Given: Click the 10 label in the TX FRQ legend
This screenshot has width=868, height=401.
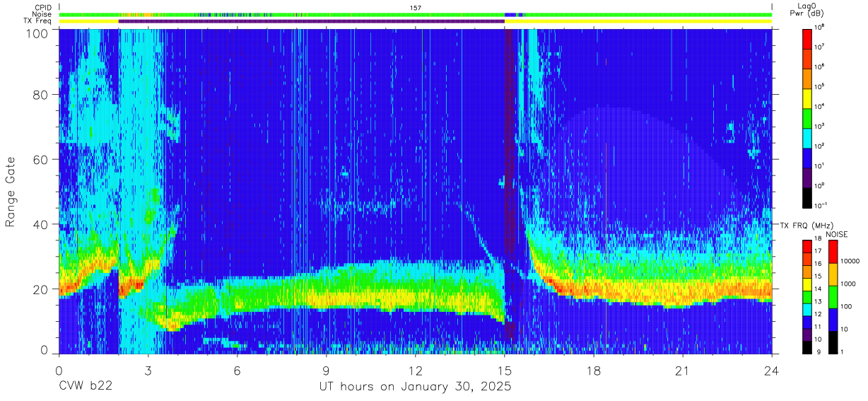Looking at the screenshot, I should pyautogui.click(x=819, y=341).
